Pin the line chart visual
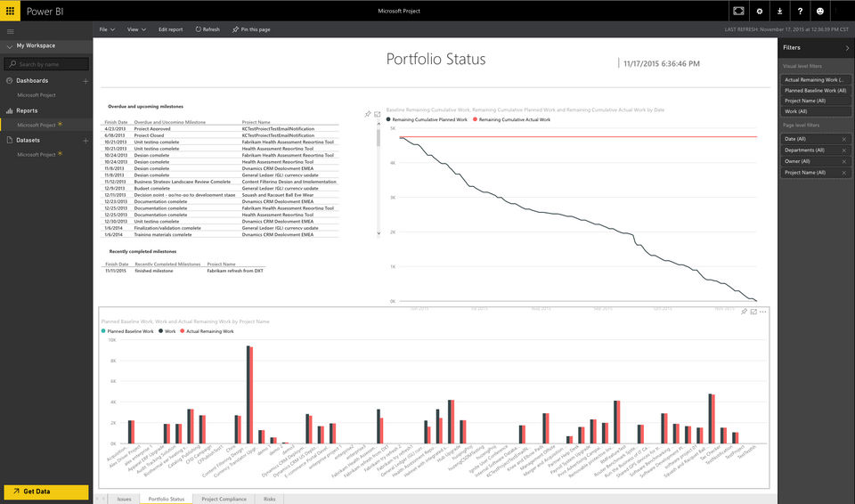The image size is (855, 504). (x=368, y=114)
